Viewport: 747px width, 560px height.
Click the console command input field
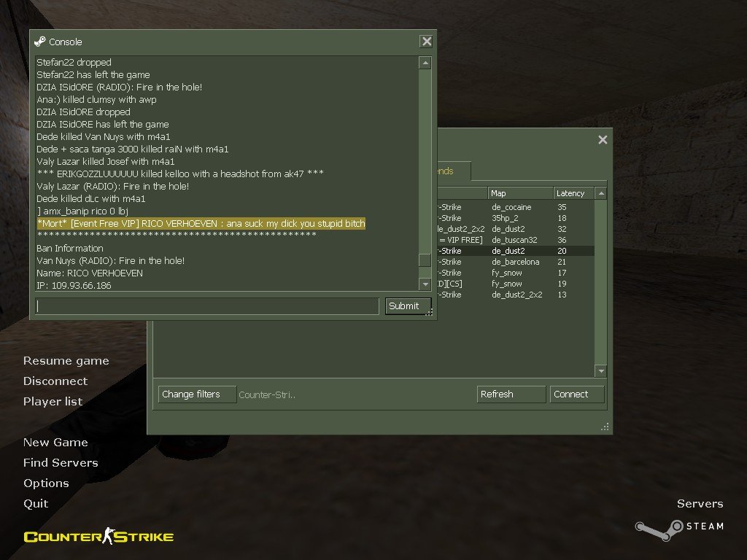[x=207, y=306]
